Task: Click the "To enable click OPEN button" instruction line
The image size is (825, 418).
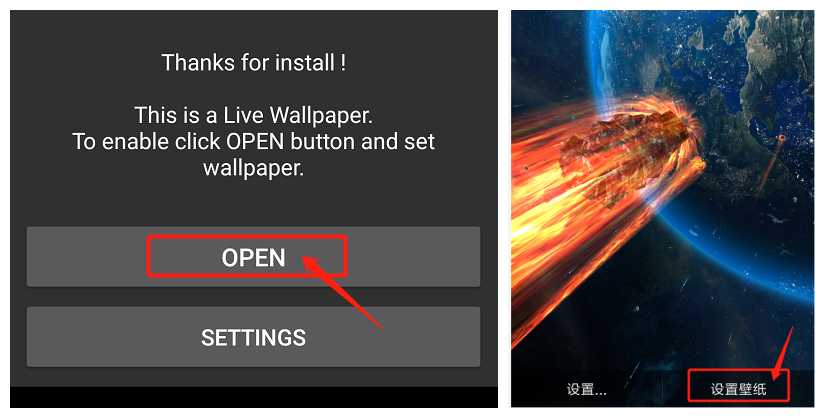Action: 253,141
